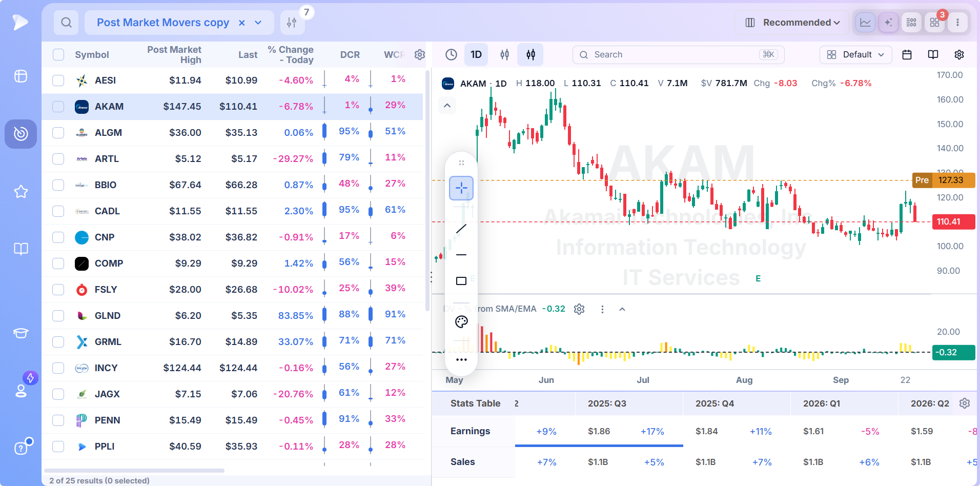
Task: Open the color palette drawing tool
Action: (461, 322)
